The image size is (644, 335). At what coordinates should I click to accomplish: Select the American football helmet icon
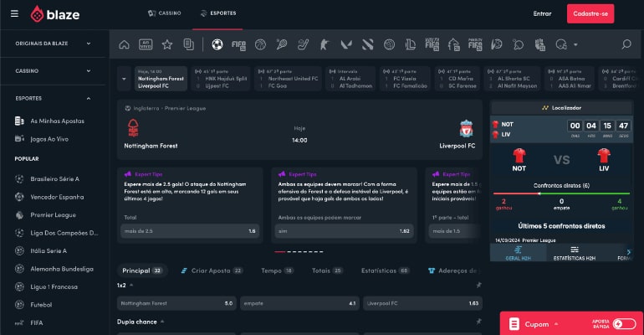point(561,44)
